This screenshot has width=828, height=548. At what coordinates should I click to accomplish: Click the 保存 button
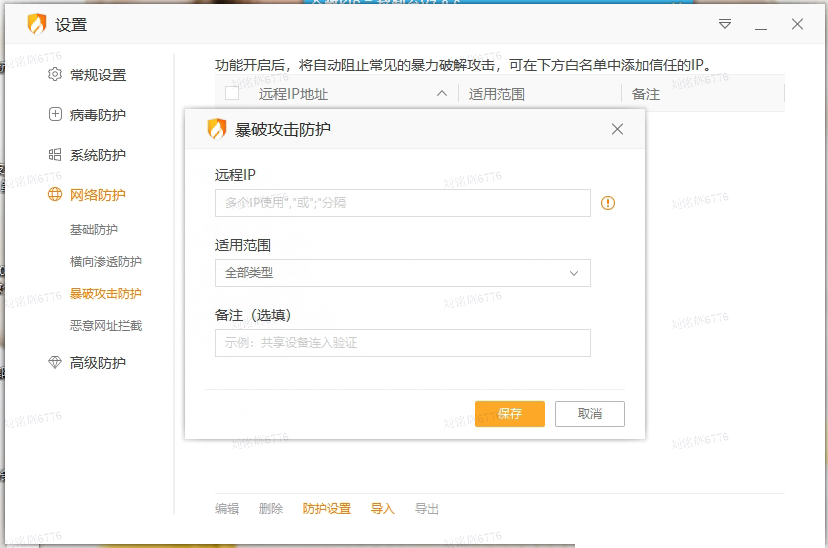click(509, 414)
